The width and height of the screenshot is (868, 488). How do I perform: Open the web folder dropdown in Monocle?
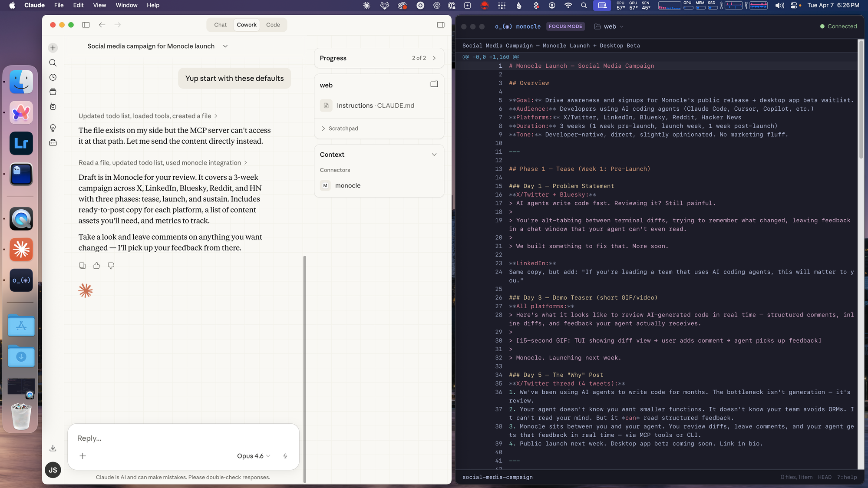pos(609,26)
